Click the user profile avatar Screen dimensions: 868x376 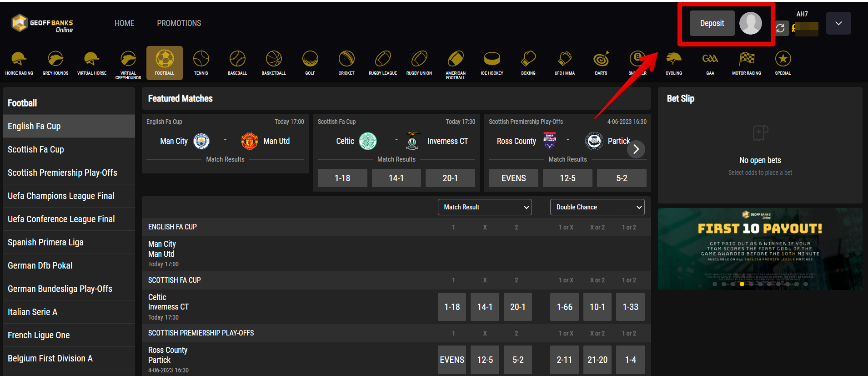pyautogui.click(x=751, y=23)
